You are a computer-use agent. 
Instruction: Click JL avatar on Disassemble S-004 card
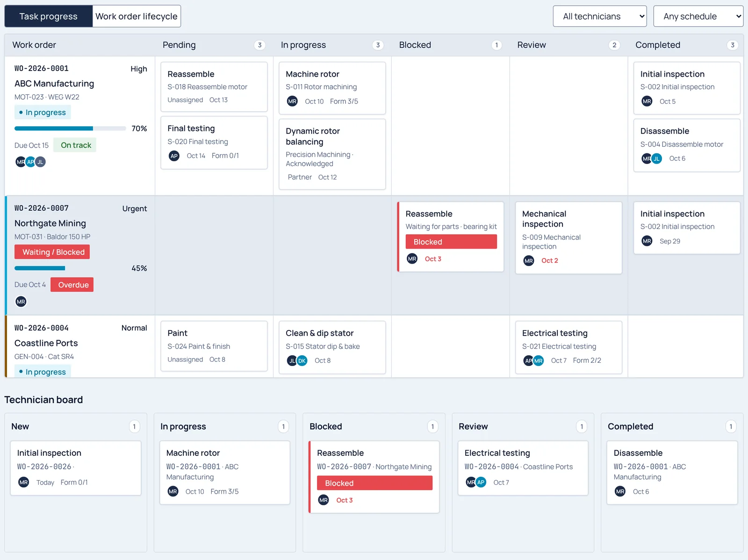(657, 158)
